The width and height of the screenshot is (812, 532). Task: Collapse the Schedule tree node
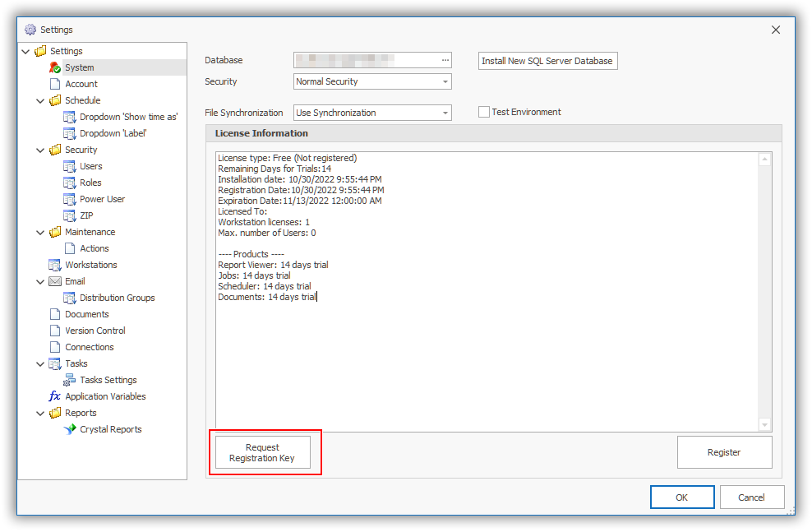(41, 100)
